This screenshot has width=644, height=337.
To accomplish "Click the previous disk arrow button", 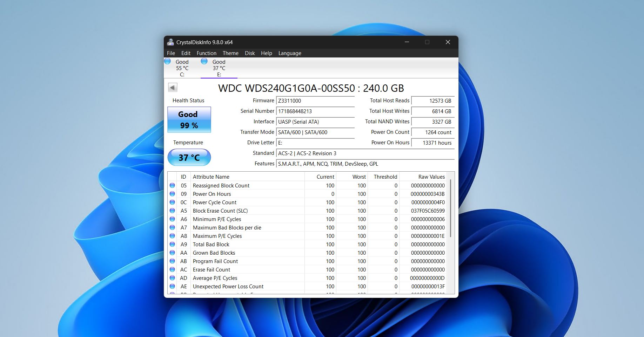I will click(x=173, y=87).
